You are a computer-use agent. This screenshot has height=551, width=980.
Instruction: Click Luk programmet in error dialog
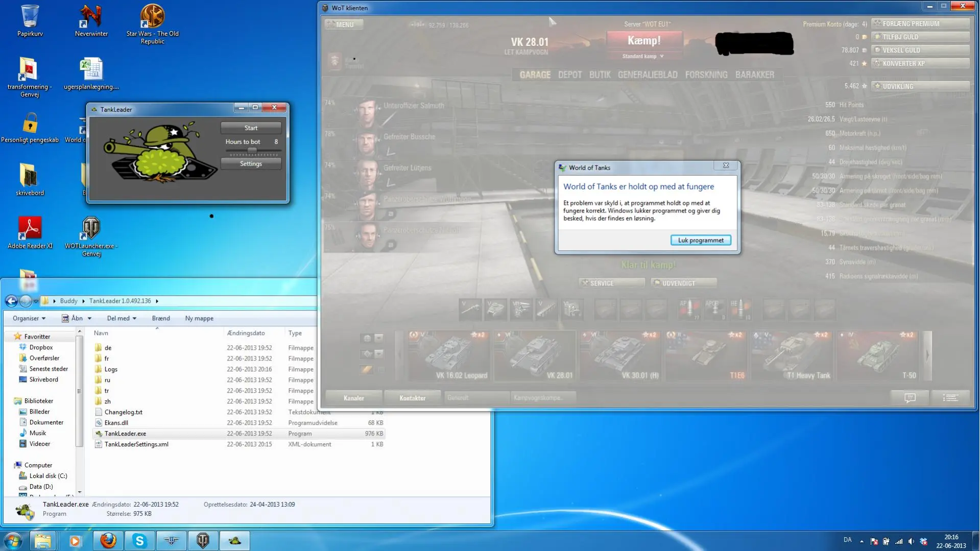click(701, 240)
